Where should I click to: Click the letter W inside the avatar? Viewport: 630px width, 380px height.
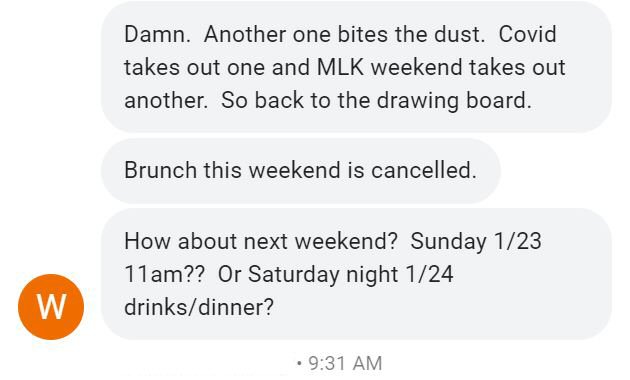click(x=51, y=307)
